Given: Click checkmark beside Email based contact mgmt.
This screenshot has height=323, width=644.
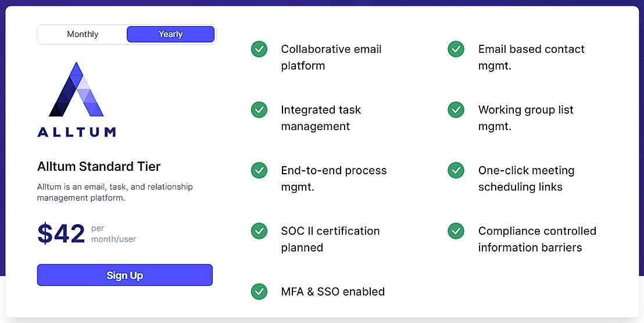Looking at the screenshot, I should click(456, 49).
